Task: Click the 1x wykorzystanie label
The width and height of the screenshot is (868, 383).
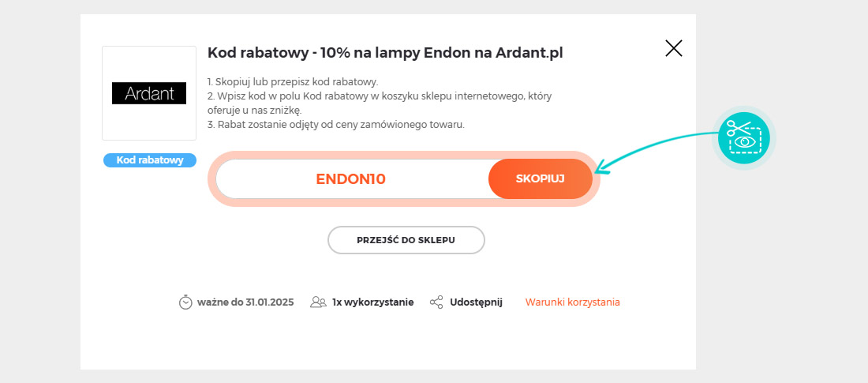Action: (x=373, y=302)
